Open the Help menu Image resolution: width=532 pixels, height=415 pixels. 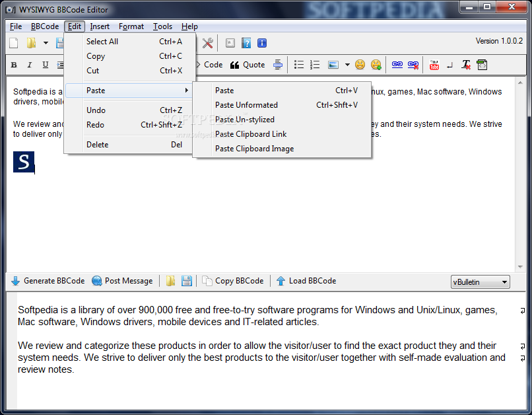(189, 26)
